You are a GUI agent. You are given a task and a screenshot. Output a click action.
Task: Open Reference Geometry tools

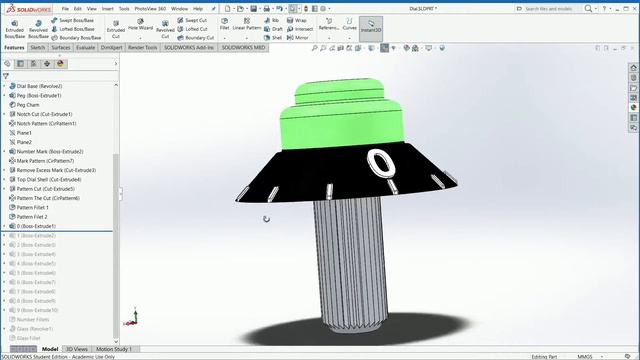point(329,24)
